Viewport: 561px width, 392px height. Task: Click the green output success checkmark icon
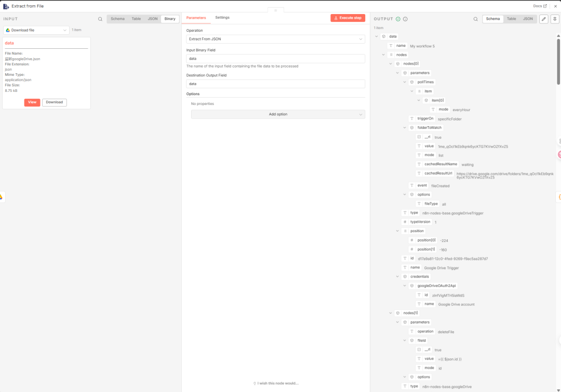point(398,19)
